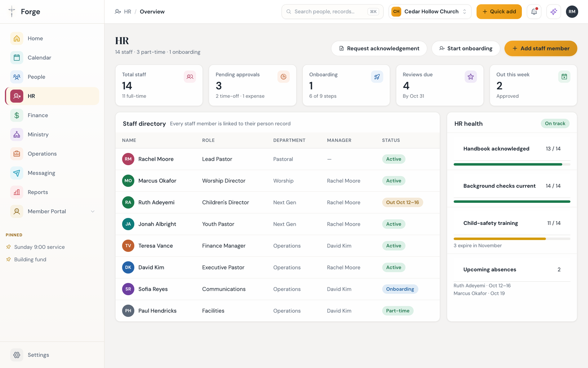Viewport: 588px width, 368px height.
Task: Click the Total staff people icon
Action: tap(190, 76)
